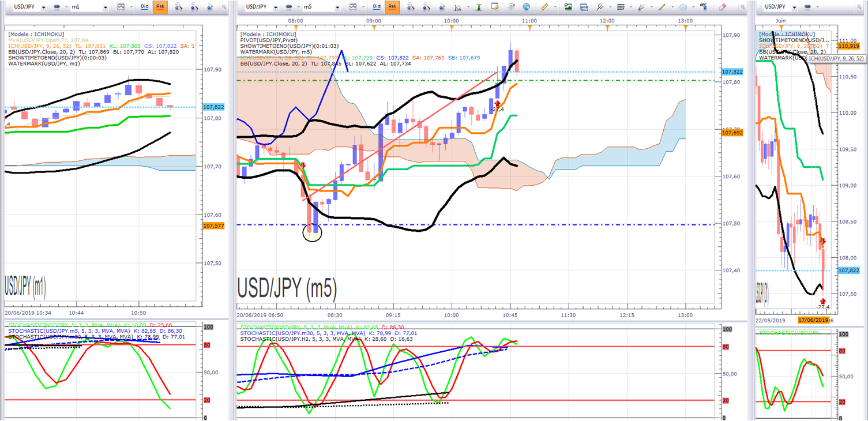
Task: Click orange triangle marker at 10:00 on m5 timeline
Action: (452, 27)
